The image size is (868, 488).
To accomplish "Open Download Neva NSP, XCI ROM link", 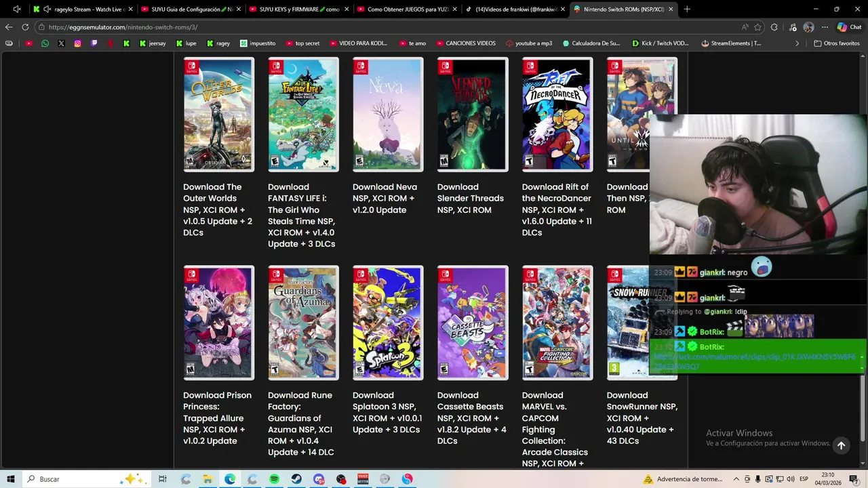I will 384,199.
